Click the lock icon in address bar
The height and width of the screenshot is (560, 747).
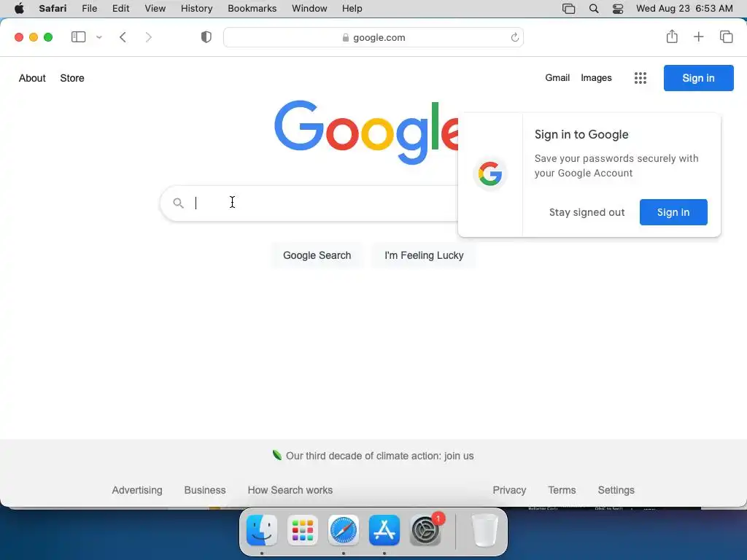pyautogui.click(x=345, y=38)
